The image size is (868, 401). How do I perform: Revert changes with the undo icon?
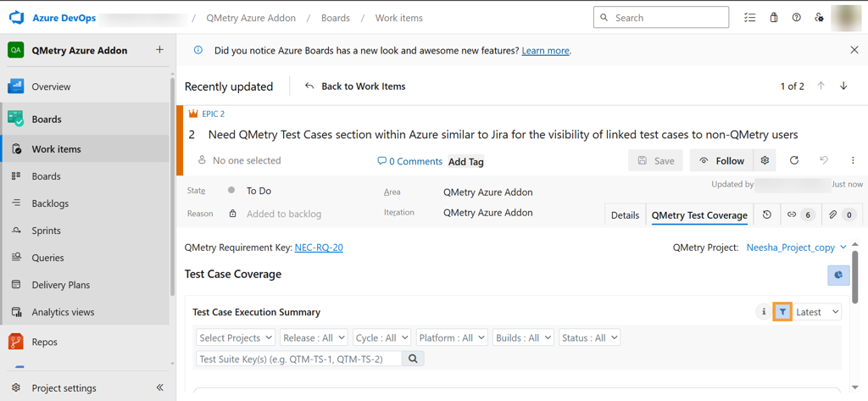[x=824, y=160]
